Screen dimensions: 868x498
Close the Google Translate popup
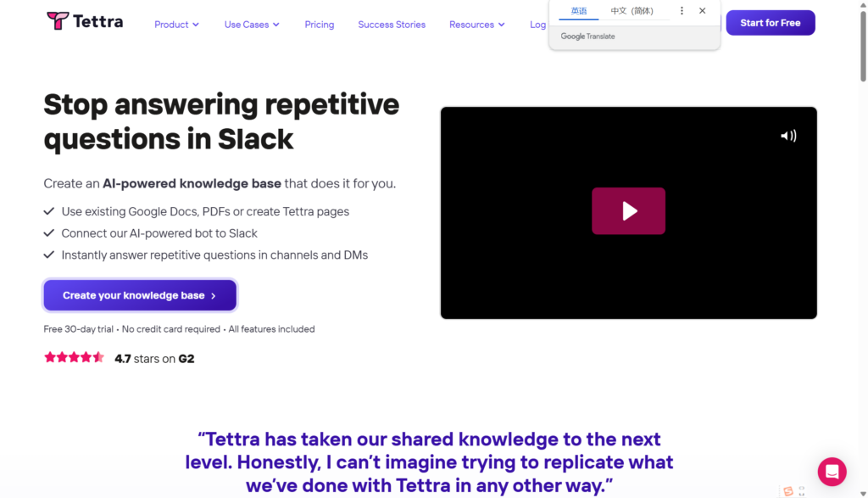coord(702,11)
